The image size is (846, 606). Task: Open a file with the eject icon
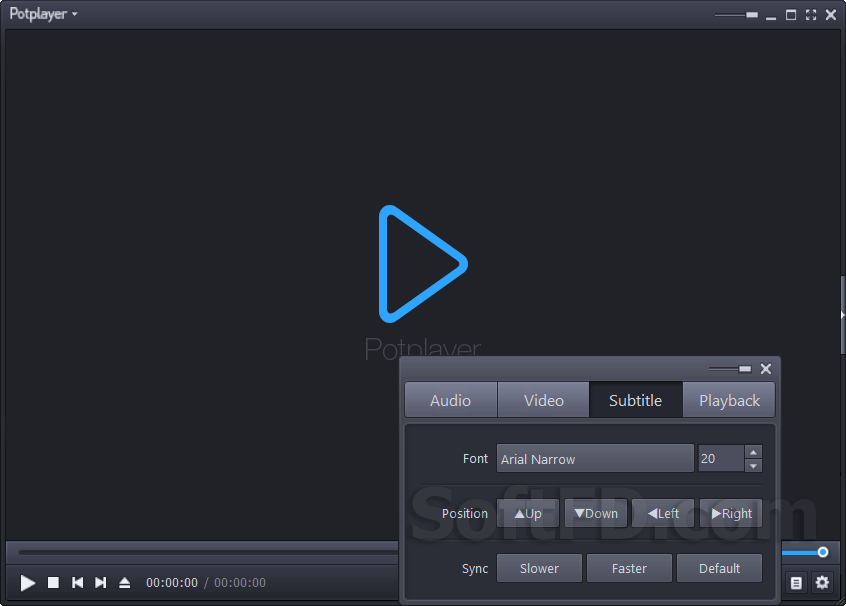[125, 582]
